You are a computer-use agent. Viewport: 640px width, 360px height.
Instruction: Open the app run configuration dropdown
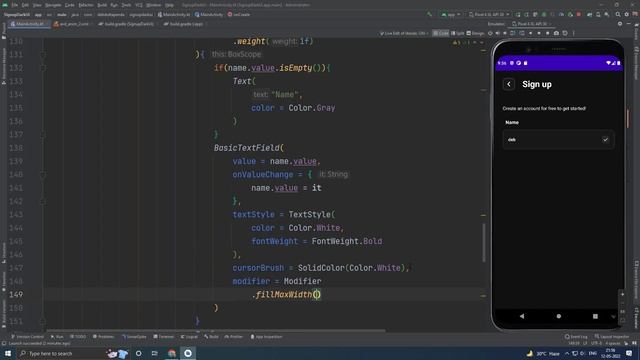tap(451, 15)
